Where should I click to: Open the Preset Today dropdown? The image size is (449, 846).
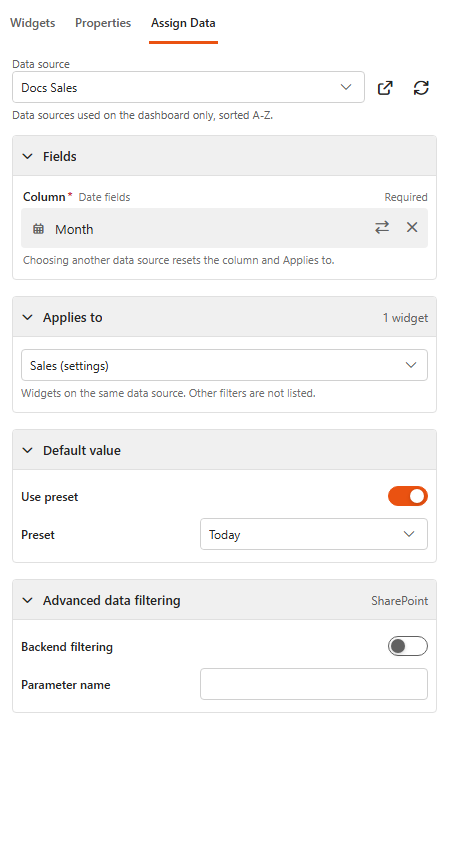[x=314, y=534]
